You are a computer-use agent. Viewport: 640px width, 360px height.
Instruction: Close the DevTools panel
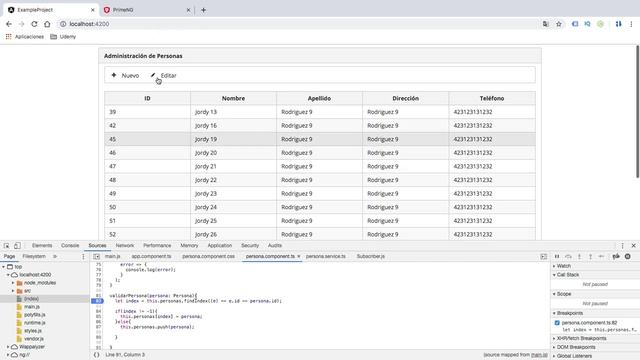click(633, 246)
